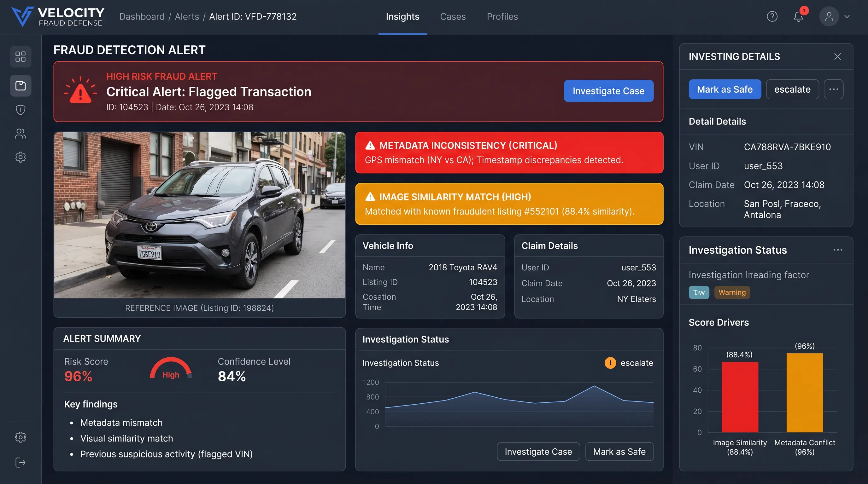Open the help question mark icon
The image size is (868, 484).
[x=772, y=16]
